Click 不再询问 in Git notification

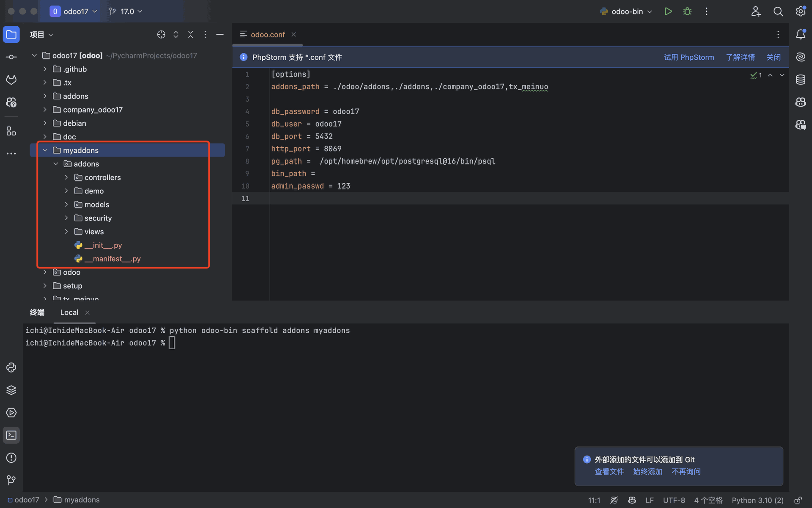pos(686,472)
